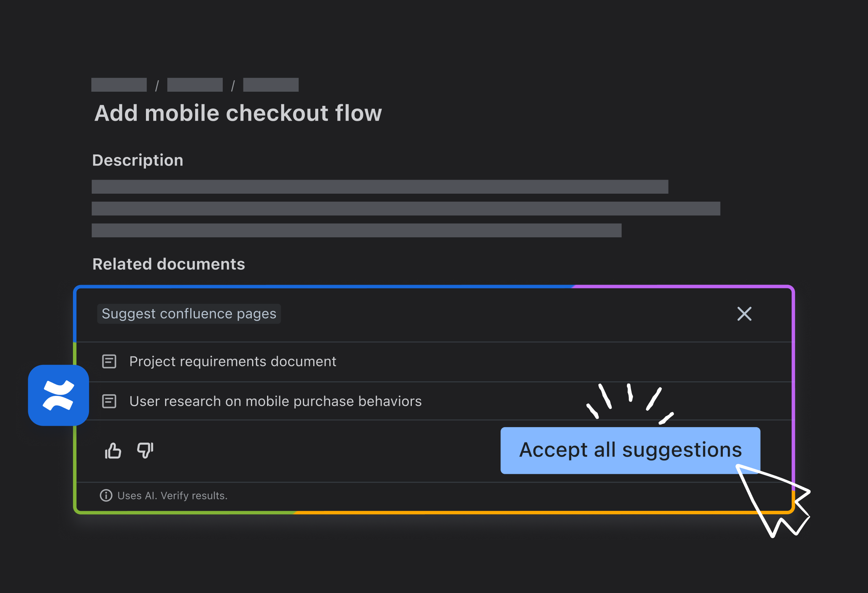Select the third breadcrumb placeholder

coord(271,85)
